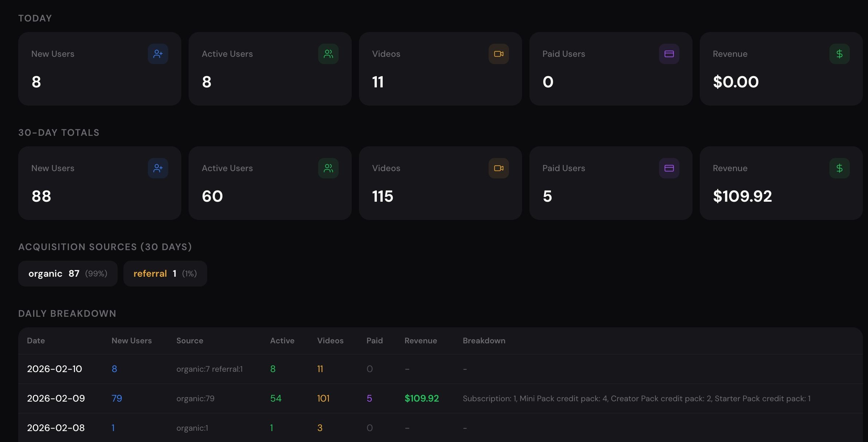Viewport: 868px width, 442px height.
Task: Click the $109.92 revenue in 2026-02-09 row
Action: pyautogui.click(x=422, y=398)
